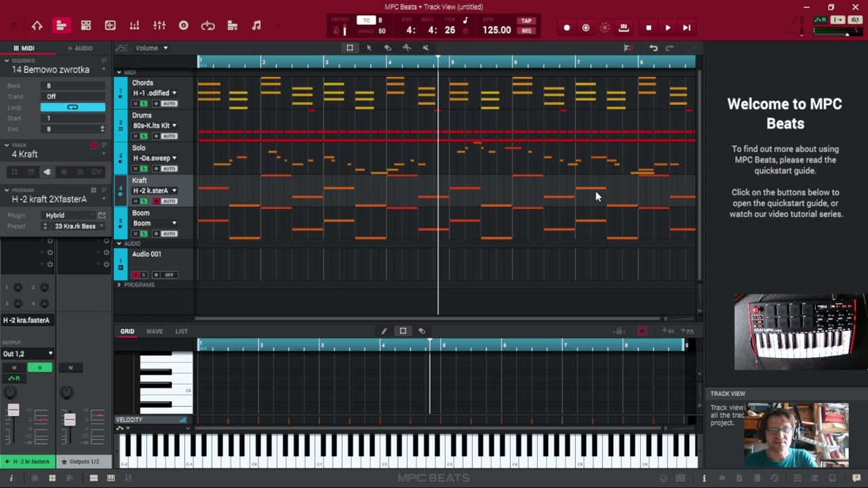Click the 125.00 BPM tempo field
868x488 pixels.
(497, 30)
